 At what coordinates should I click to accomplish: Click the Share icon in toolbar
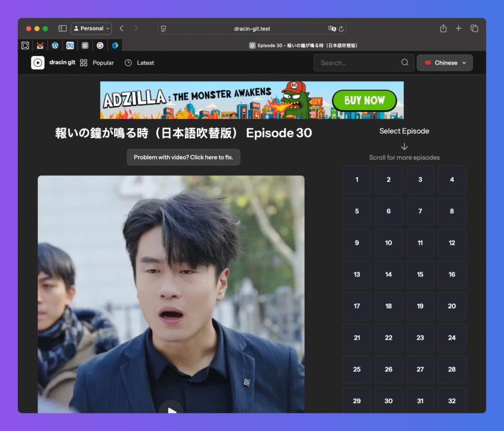(443, 29)
